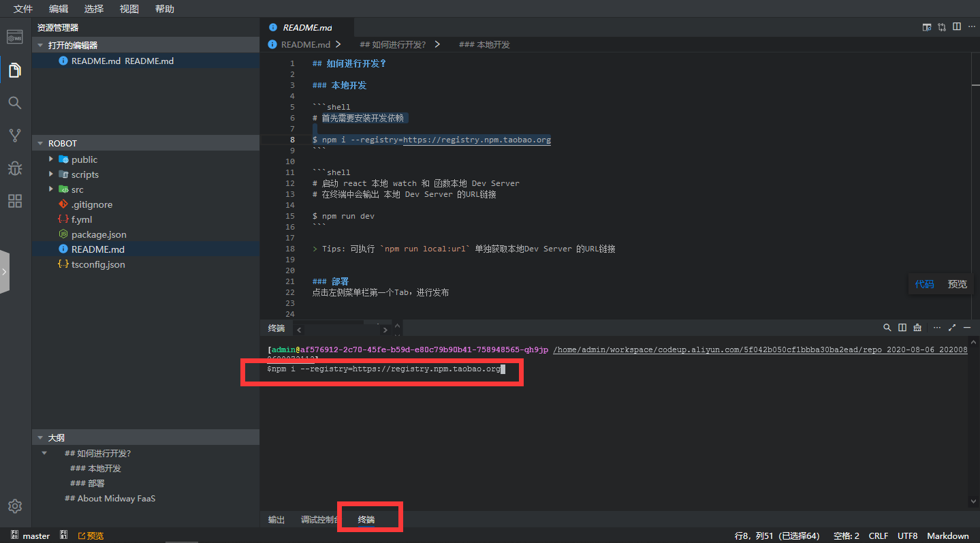Click the master branch in status bar

36,536
